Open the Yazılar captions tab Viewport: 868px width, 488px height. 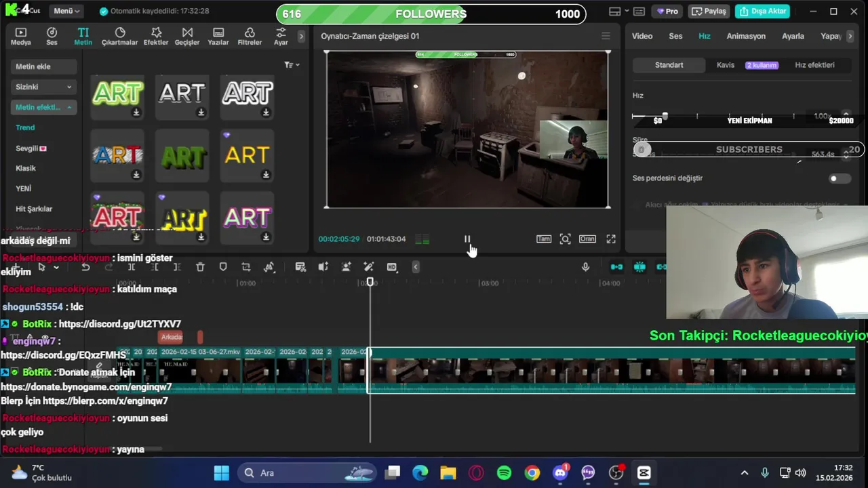point(218,37)
